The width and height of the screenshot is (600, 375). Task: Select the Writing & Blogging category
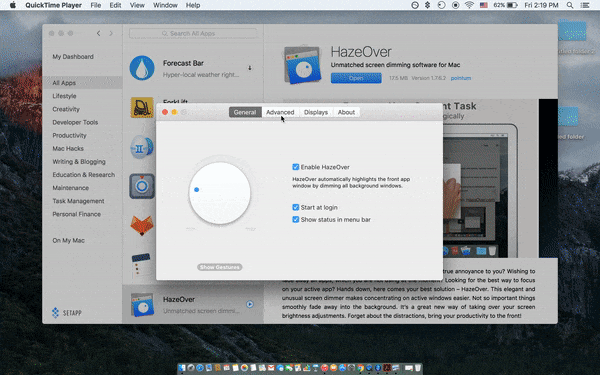pyautogui.click(x=79, y=161)
